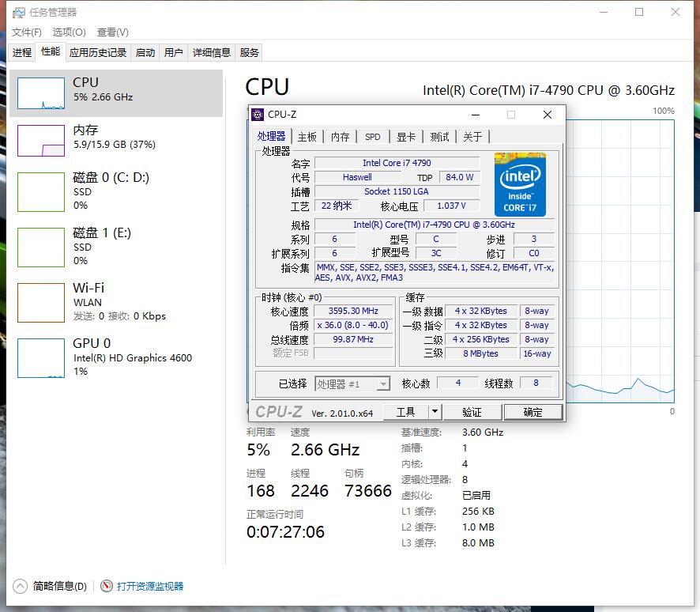This screenshot has width=700, height=612.
Task: Click the 虚拟化 value 已启用
Action: pyautogui.click(x=476, y=496)
